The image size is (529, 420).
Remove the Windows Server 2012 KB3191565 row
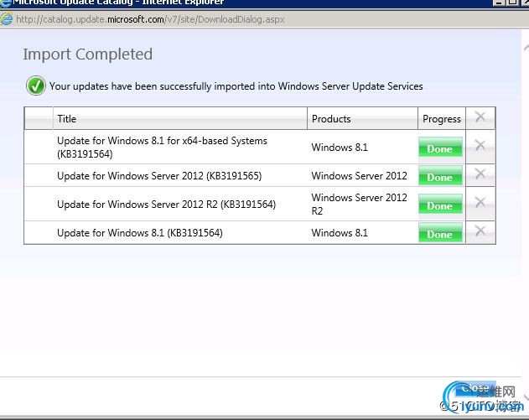(x=480, y=174)
